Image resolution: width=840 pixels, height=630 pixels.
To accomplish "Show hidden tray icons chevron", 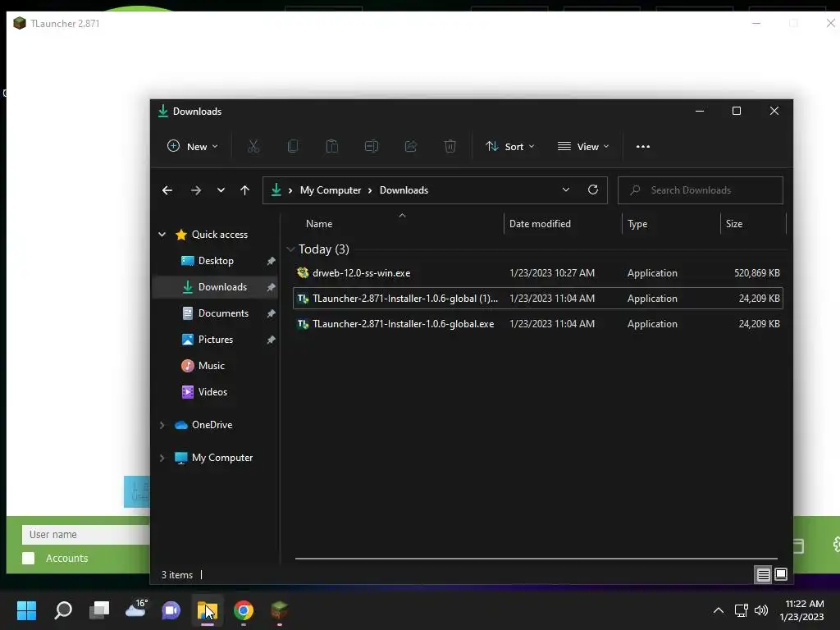I will 719,610.
